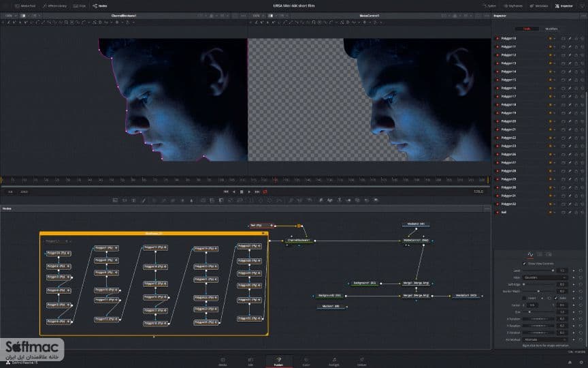Screen dimensions: 588x368
Task: Open the Effects Library panel
Action: (x=54, y=6)
